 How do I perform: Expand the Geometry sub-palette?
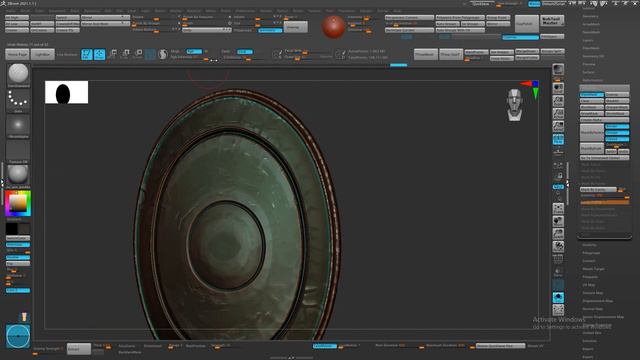tap(590, 16)
